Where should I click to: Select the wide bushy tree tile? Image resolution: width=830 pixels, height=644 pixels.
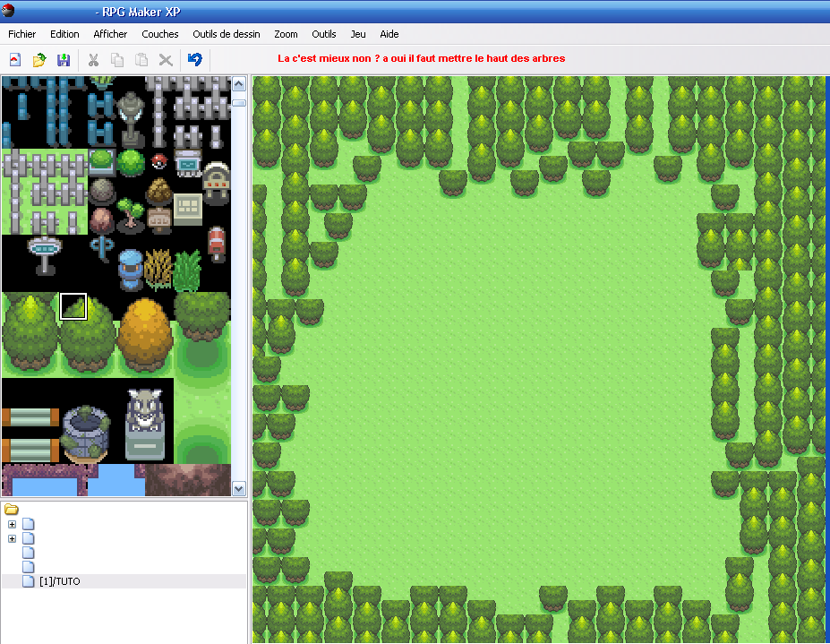pyautogui.click(x=202, y=317)
